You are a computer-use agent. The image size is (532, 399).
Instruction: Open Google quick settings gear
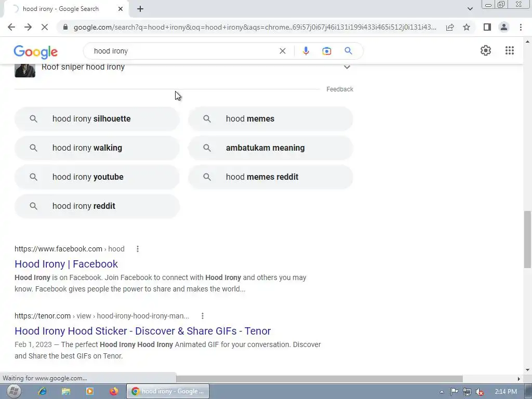(486, 50)
